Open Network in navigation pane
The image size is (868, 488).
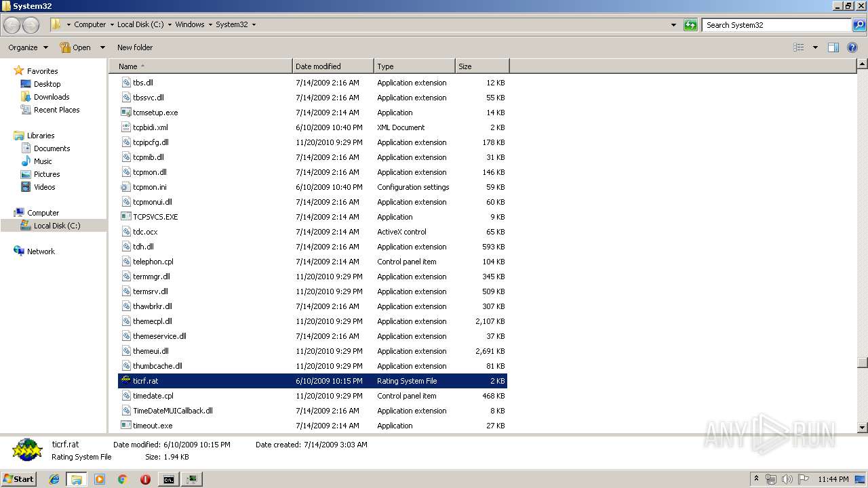coord(41,251)
